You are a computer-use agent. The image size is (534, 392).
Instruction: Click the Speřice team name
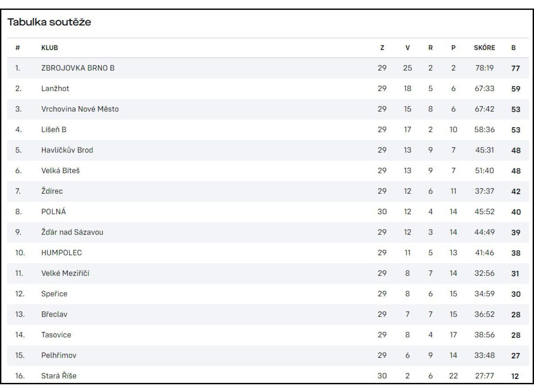[x=54, y=294]
